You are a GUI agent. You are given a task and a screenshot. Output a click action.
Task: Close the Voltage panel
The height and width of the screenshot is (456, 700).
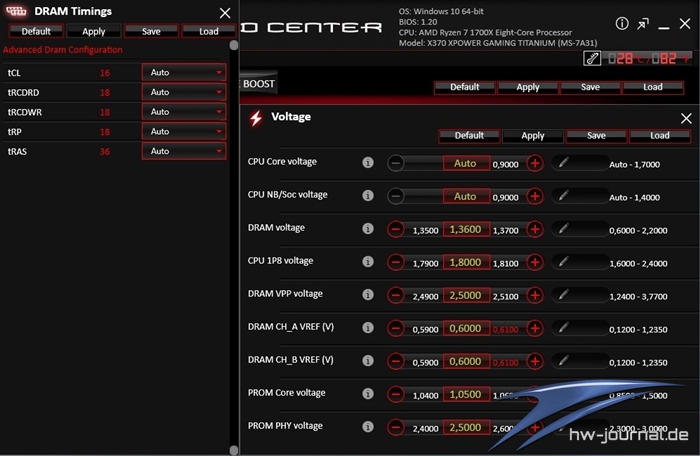click(x=686, y=118)
